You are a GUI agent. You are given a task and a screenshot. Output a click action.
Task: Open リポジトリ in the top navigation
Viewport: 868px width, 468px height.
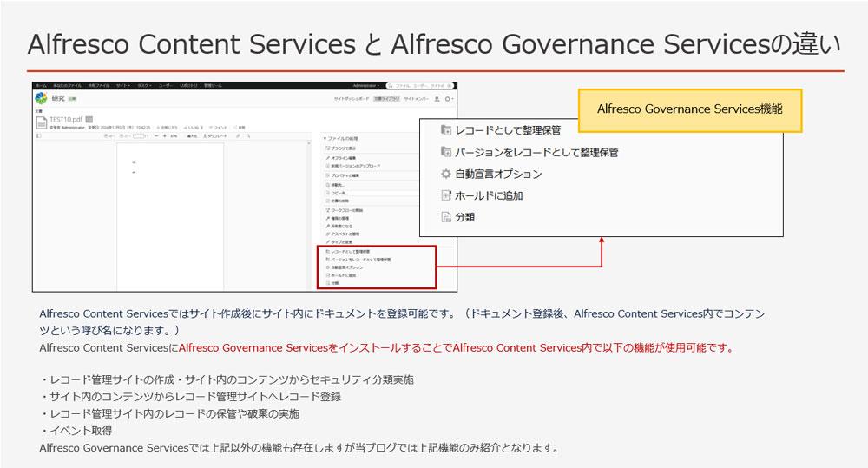(x=188, y=86)
